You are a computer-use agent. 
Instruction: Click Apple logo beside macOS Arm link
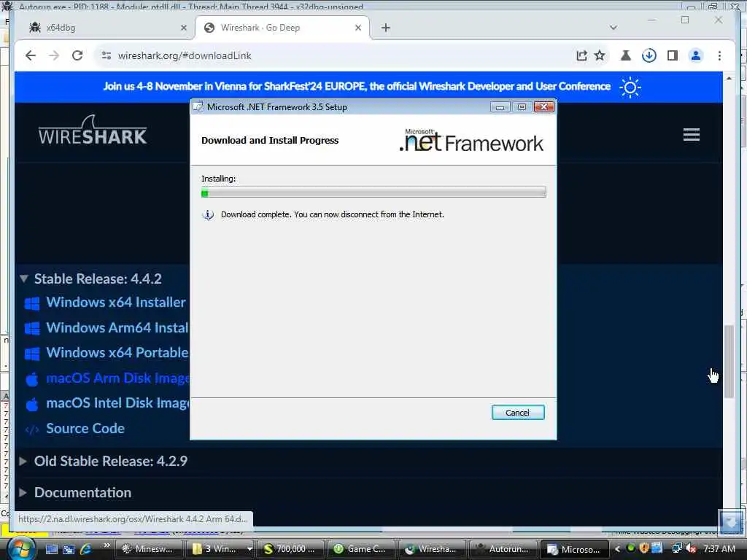pos(32,379)
